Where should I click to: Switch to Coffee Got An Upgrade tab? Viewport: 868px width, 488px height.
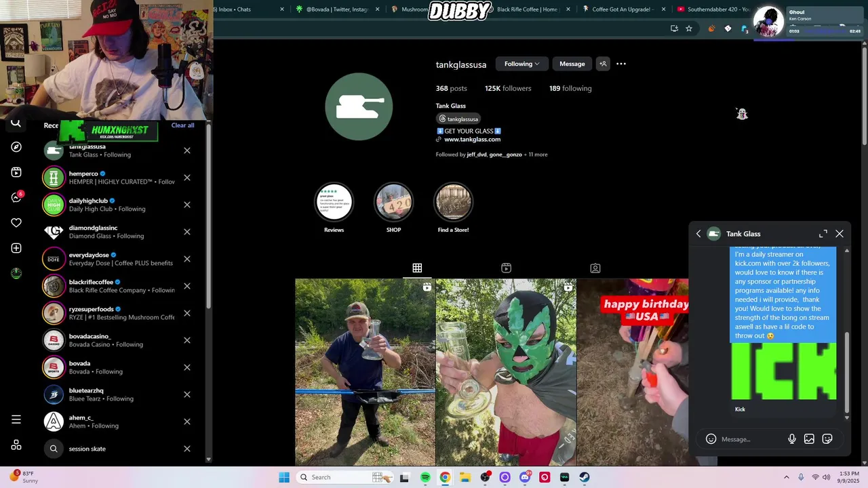click(x=623, y=9)
